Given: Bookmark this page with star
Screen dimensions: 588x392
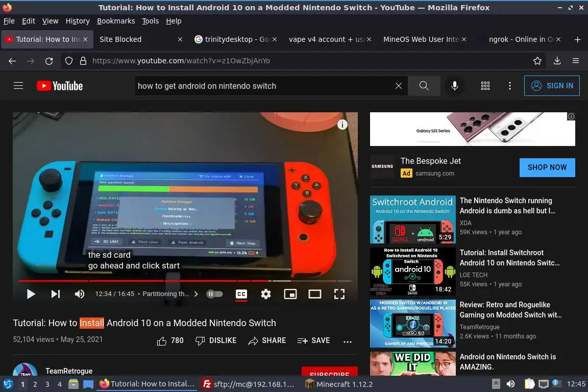Looking at the screenshot, I should point(537,61).
